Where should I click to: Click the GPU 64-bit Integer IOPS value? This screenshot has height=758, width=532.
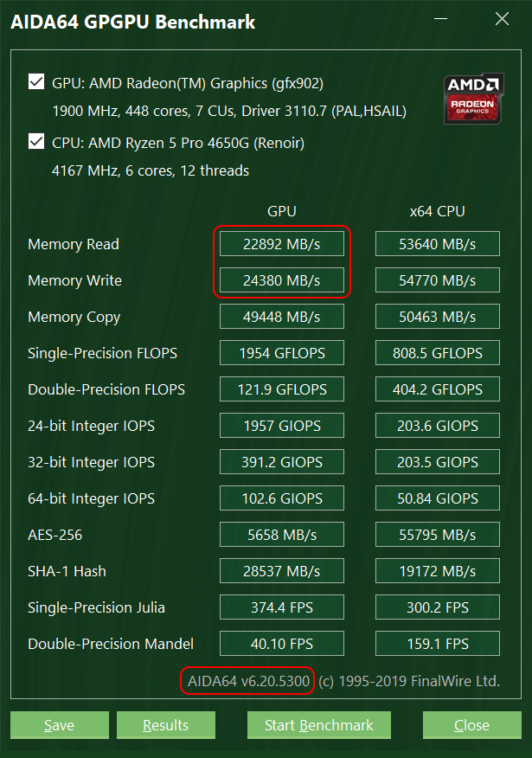pos(282,498)
